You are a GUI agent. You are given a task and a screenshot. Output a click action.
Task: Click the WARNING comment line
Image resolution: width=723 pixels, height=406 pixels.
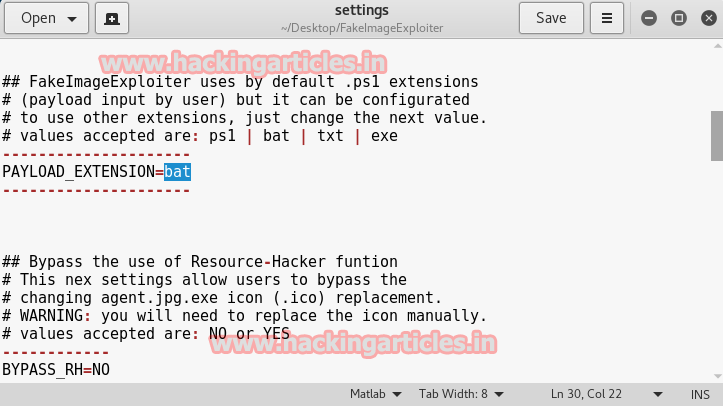pyautogui.click(x=243, y=316)
